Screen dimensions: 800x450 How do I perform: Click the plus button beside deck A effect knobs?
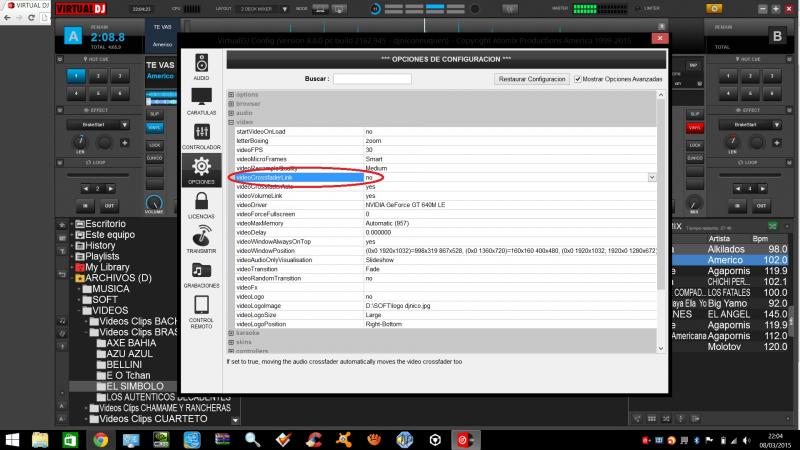[x=124, y=143]
